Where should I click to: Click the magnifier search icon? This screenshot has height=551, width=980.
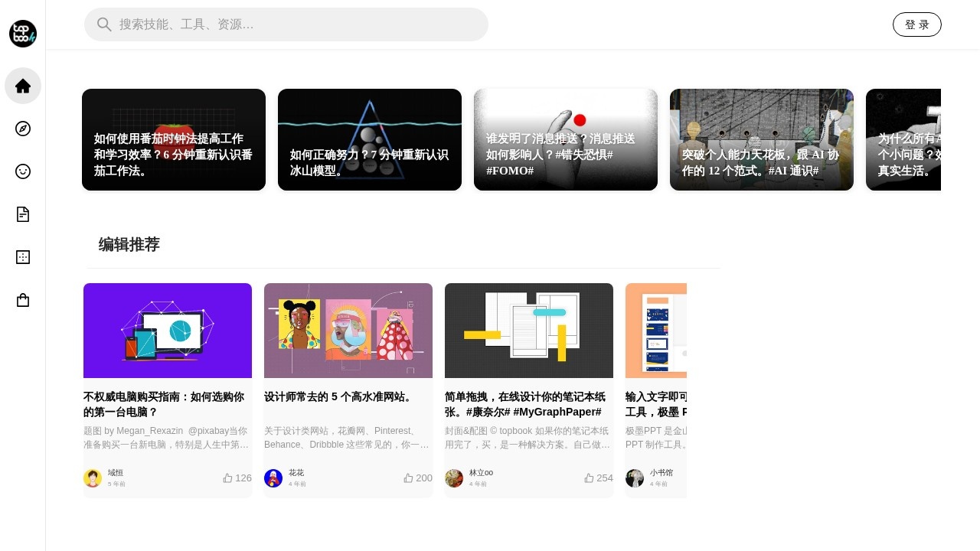pos(104,24)
